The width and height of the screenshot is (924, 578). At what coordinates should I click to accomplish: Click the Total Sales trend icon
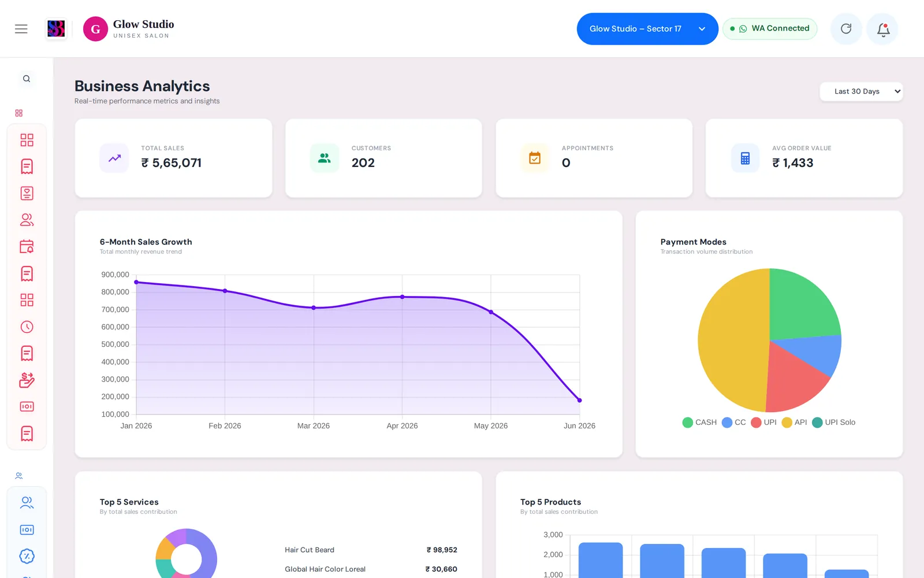(x=114, y=158)
